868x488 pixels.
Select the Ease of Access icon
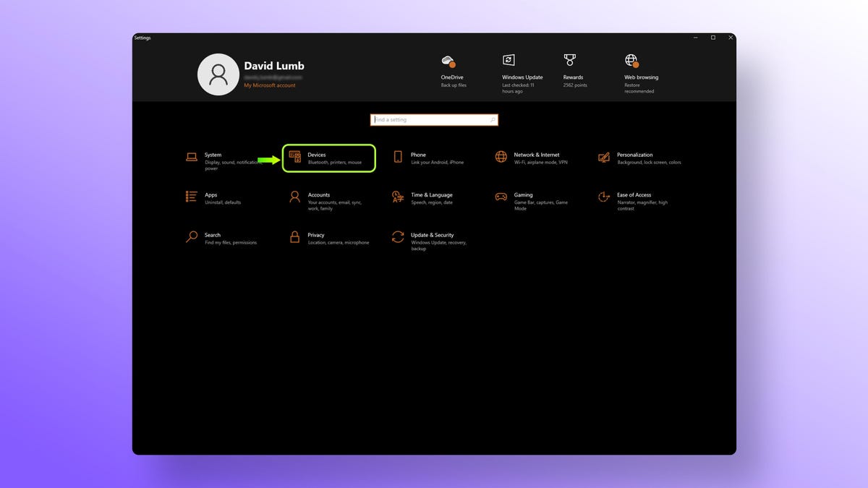[604, 197]
